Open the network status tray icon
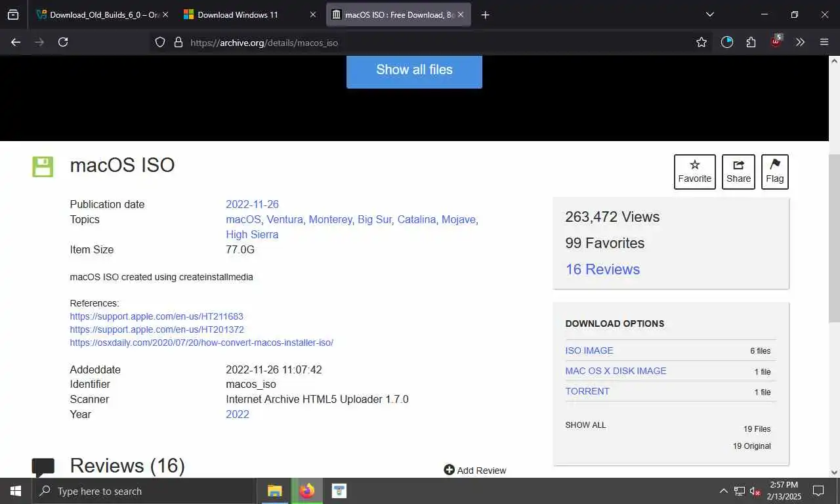This screenshot has height=504, width=840. 739,491
